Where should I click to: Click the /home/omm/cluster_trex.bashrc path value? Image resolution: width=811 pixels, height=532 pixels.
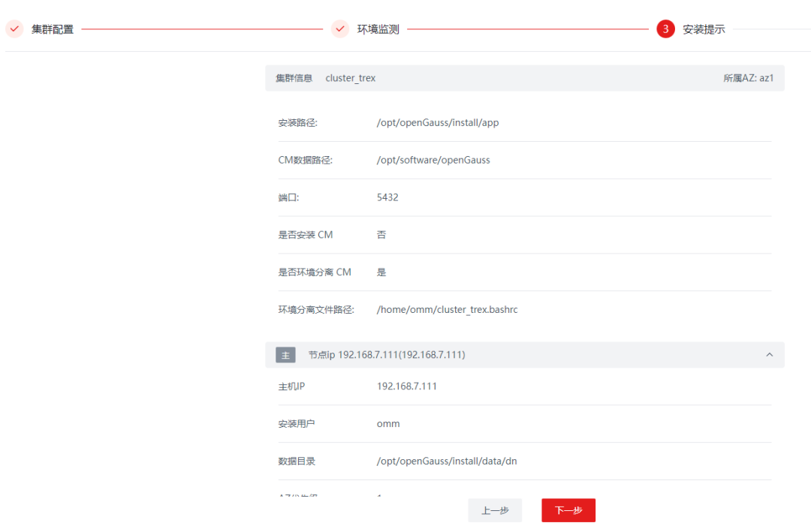click(447, 310)
